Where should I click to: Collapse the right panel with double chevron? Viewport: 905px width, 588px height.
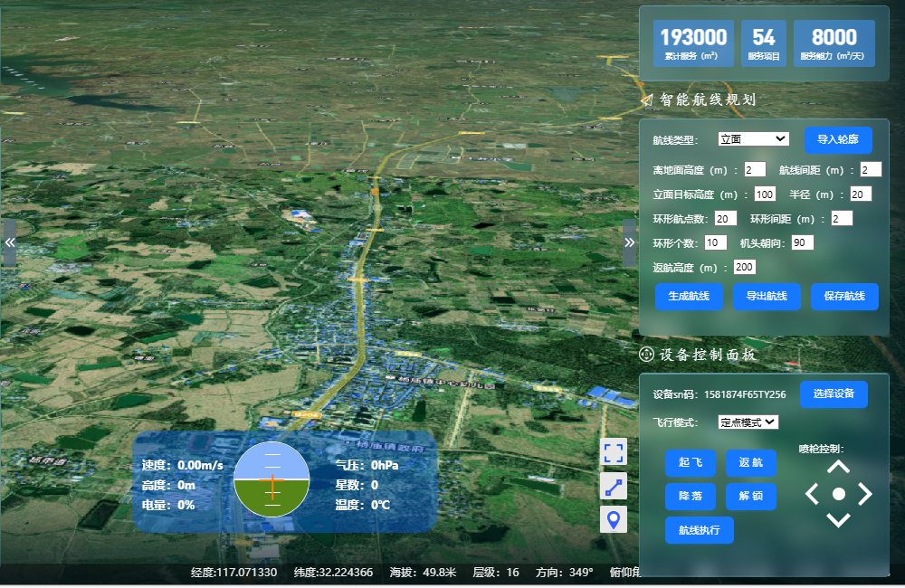(x=629, y=242)
